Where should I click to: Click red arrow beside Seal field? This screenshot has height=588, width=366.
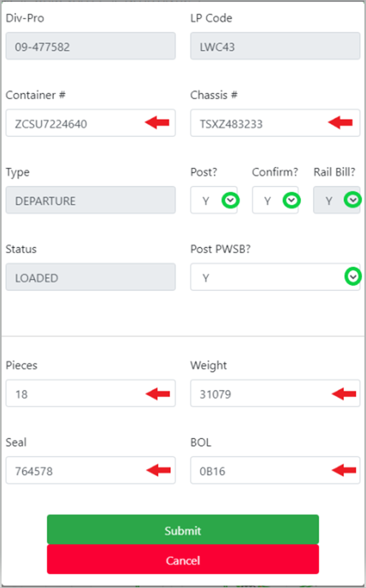tap(158, 470)
